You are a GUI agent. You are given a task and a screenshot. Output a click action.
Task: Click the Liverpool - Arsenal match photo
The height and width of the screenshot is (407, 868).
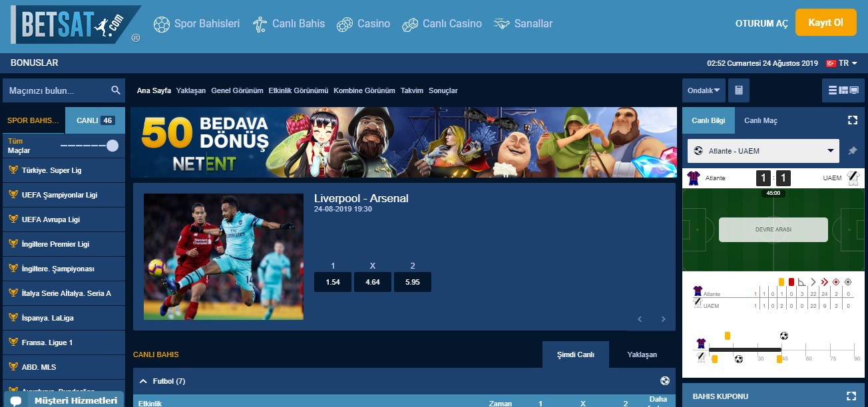click(224, 257)
